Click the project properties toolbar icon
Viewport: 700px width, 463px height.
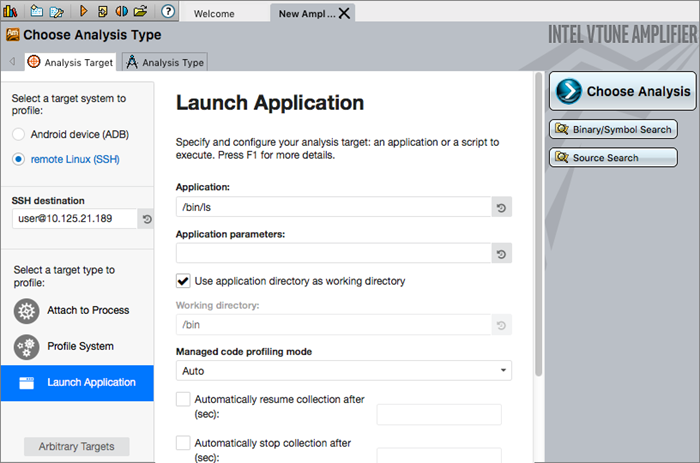[x=55, y=11]
